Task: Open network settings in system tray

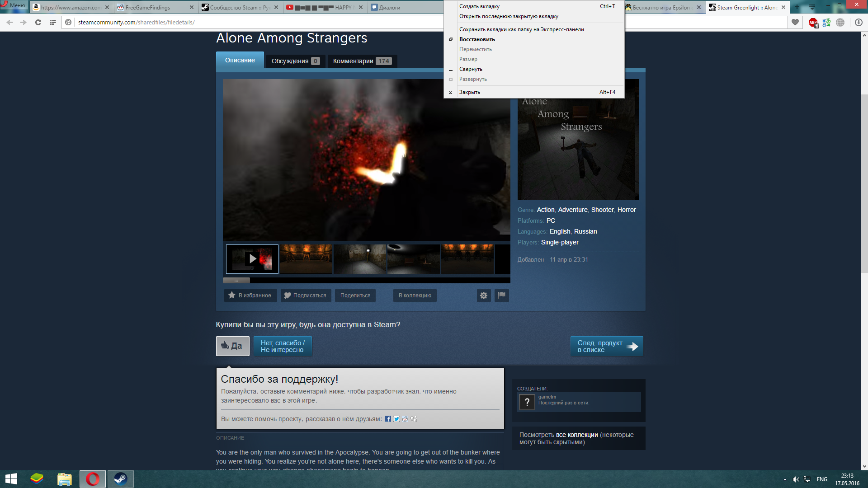Action: coord(807,479)
